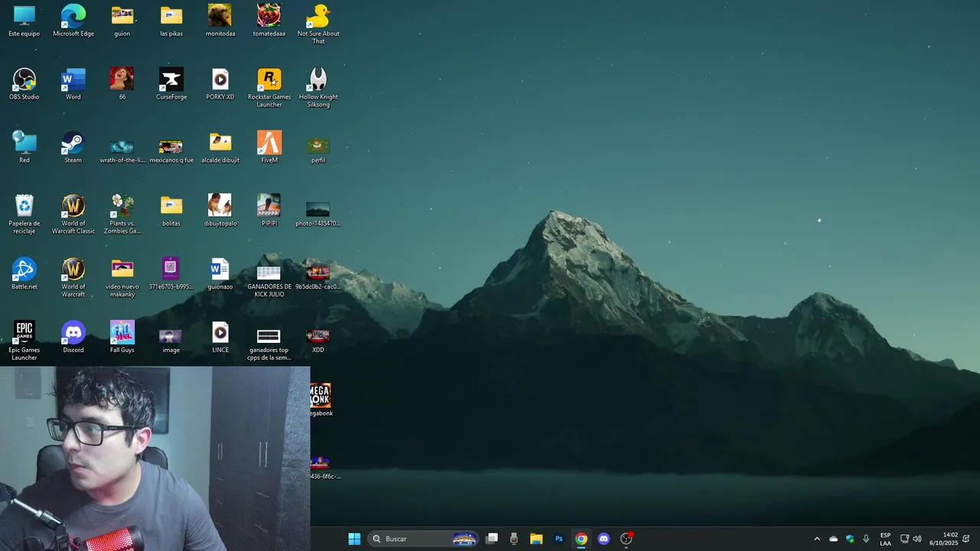
Task: Open the Red network icon
Action: pyautogui.click(x=24, y=148)
